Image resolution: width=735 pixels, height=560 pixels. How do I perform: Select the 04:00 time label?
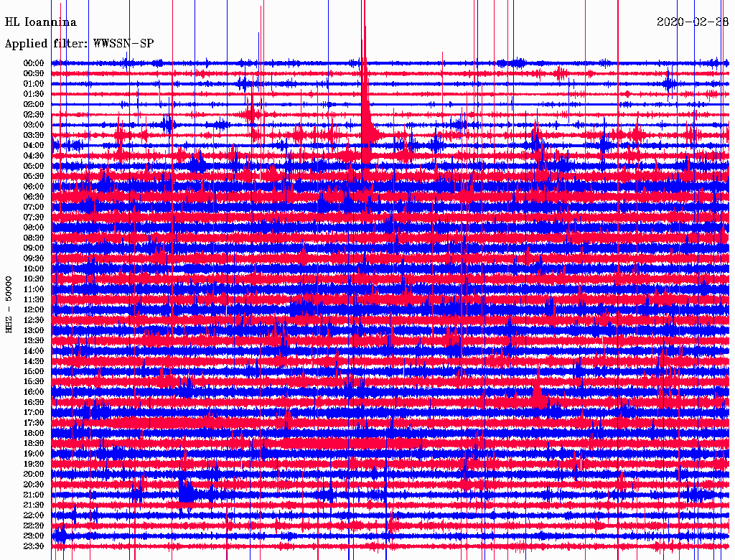click(34, 146)
